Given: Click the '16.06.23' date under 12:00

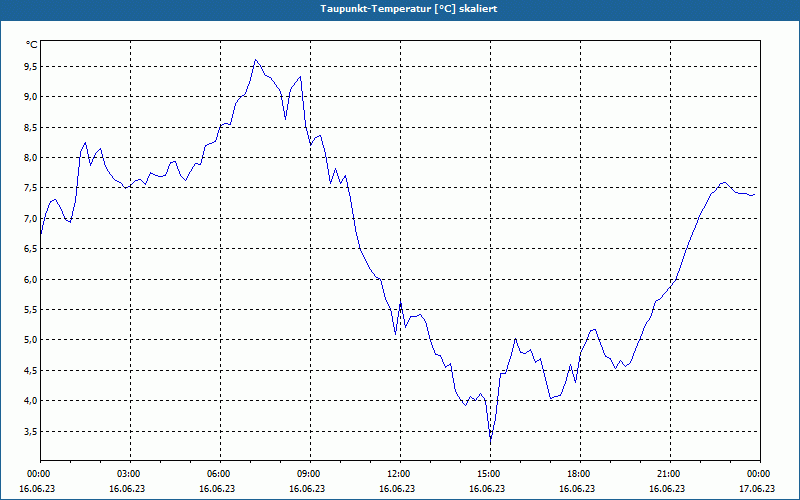Looking at the screenshot, I should coord(397,489).
